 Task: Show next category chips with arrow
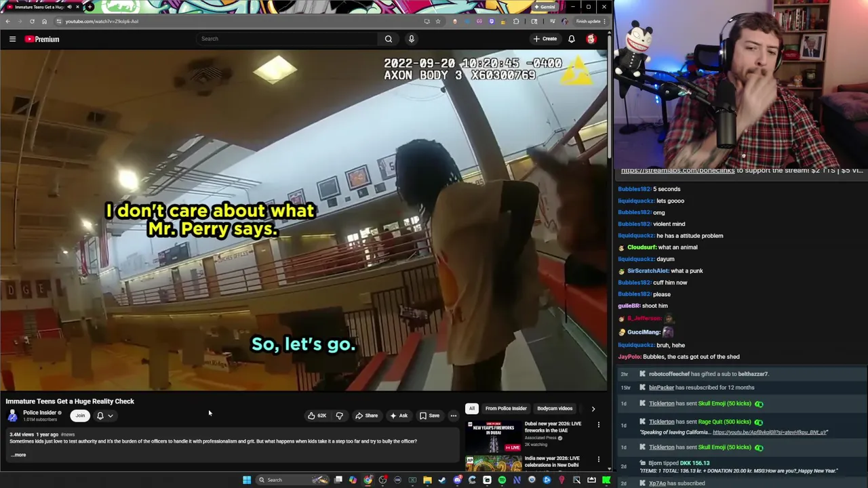(x=593, y=409)
